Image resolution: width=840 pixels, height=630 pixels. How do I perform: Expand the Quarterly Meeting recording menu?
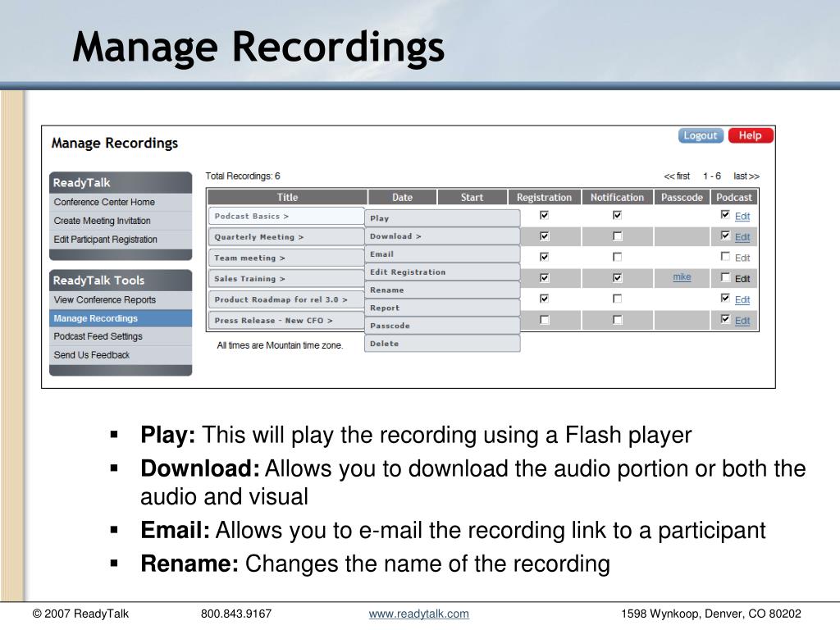(x=286, y=237)
